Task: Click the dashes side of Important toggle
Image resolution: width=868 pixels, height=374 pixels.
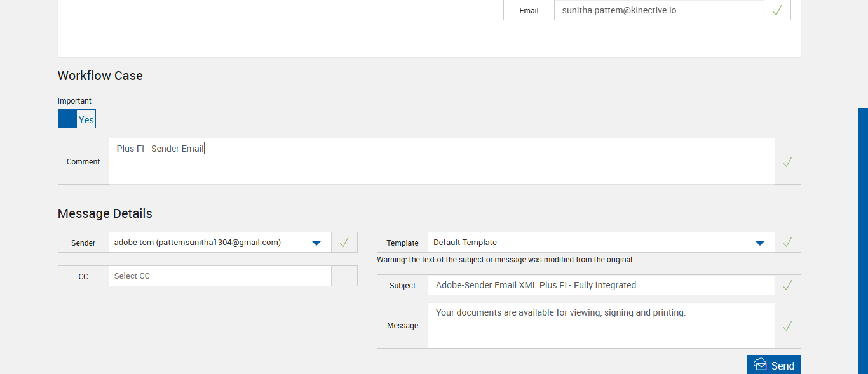Action: tap(67, 119)
